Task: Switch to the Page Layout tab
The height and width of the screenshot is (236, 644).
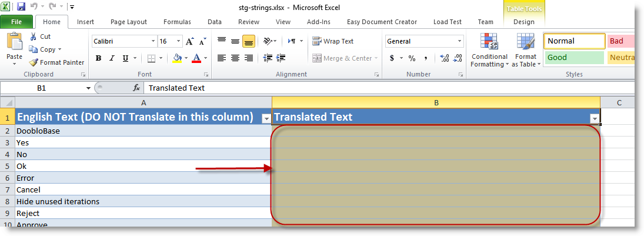Action: [129, 22]
